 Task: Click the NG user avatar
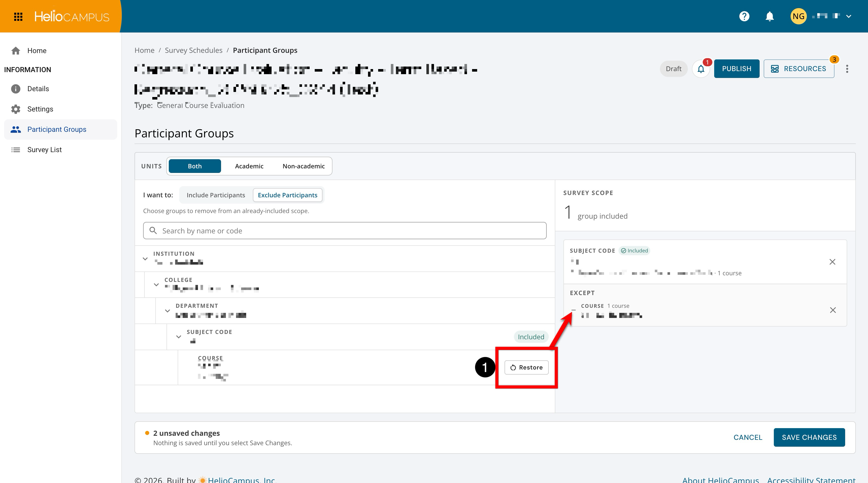799,16
